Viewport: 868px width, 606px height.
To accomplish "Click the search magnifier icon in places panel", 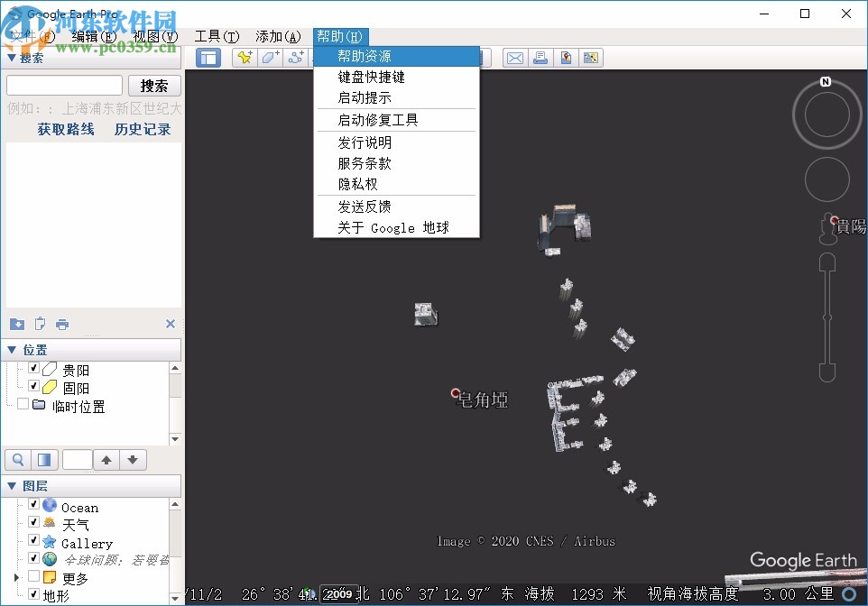I will 17,460.
